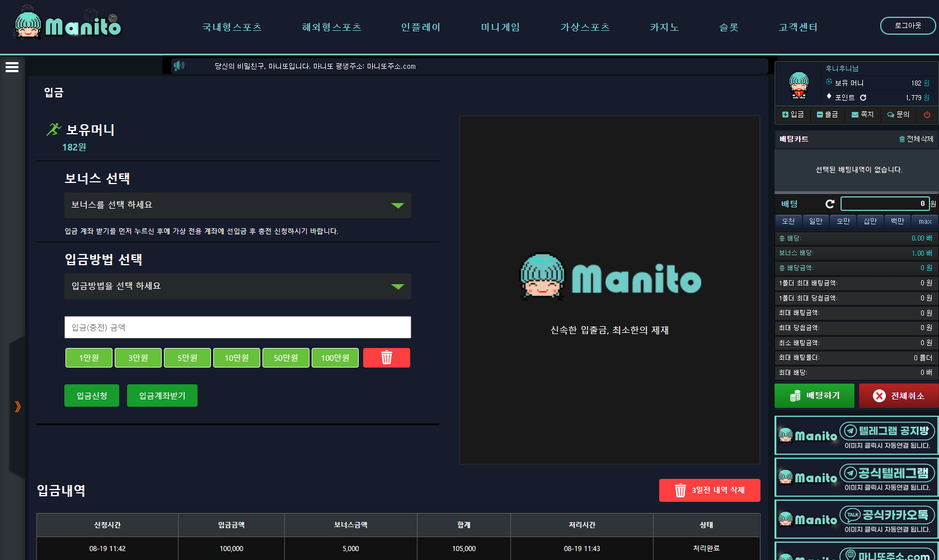The image size is (939, 560).
Task: Clear all items in betting cart
Action: [915, 139]
